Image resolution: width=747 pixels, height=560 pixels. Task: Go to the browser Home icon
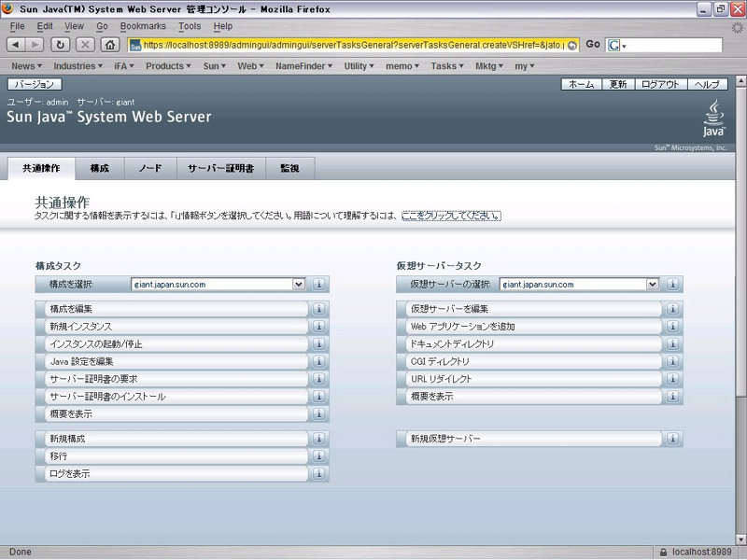(x=110, y=45)
